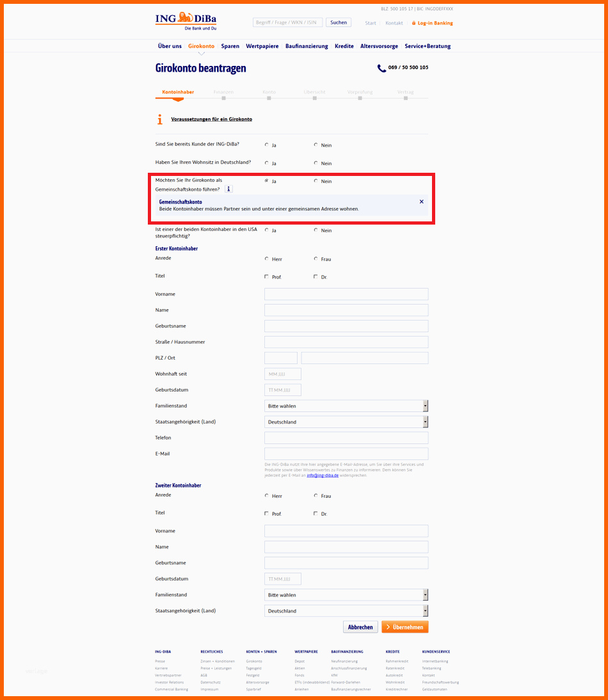Image resolution: width=608 pixels, height=700 pixels.
Task: Go to the Vertrag step
Action: click(405, 92)
